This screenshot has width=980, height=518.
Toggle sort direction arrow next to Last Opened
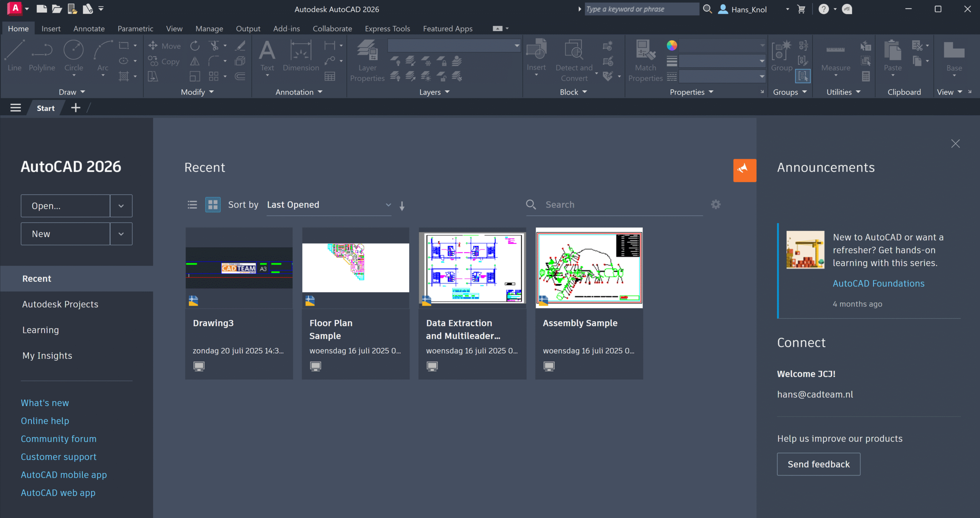pyautogui.click(x=402, y=206)
